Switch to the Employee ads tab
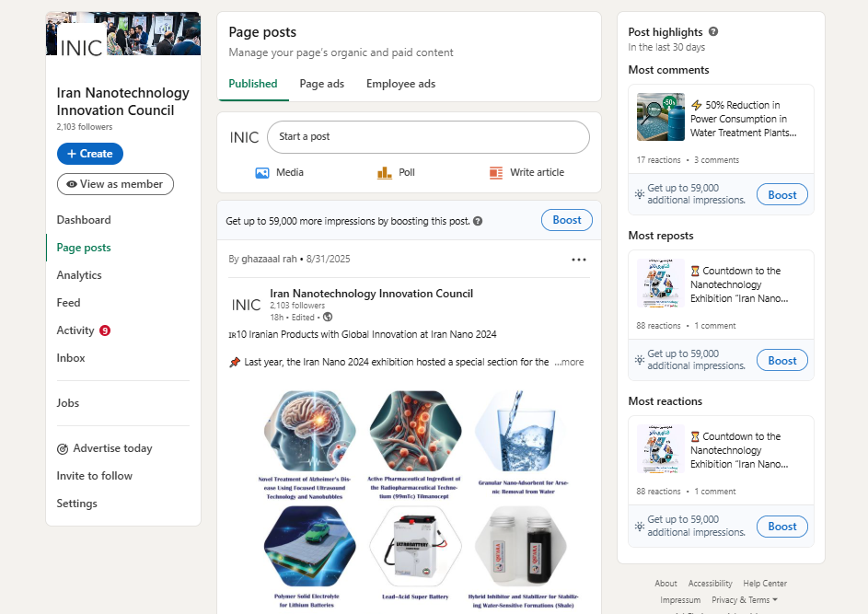 point(400,84)
